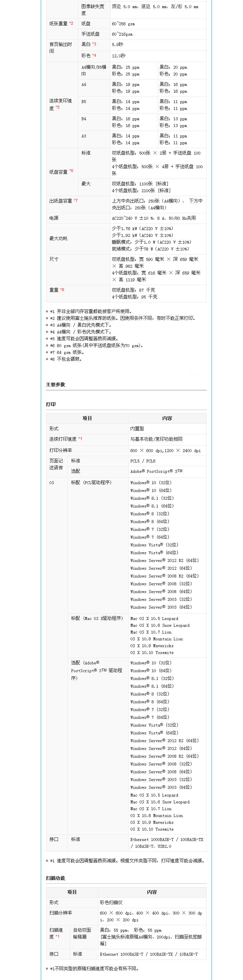This screenshot has width=243, height=980.
Task: Click footnote '*1 并非全部内存容量都能被客户所使用。'
Action: pyautogui.click(x=91, y=311)
